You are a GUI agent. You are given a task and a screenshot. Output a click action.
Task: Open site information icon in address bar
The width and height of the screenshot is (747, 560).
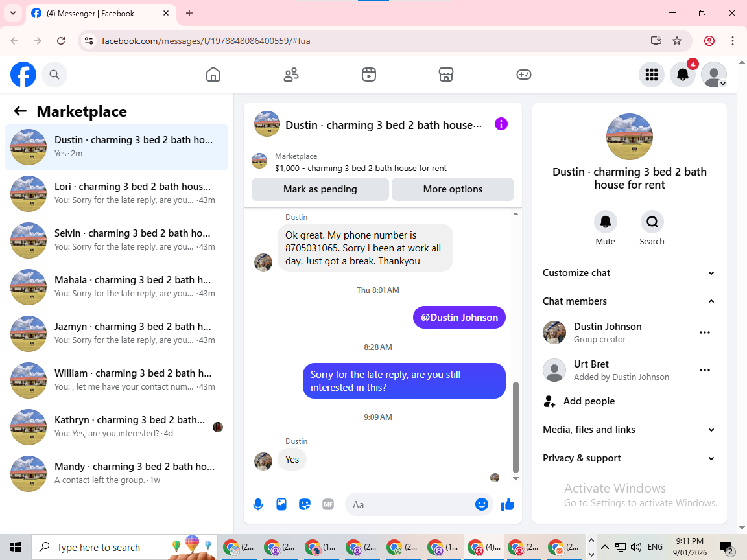pos(89,41)
